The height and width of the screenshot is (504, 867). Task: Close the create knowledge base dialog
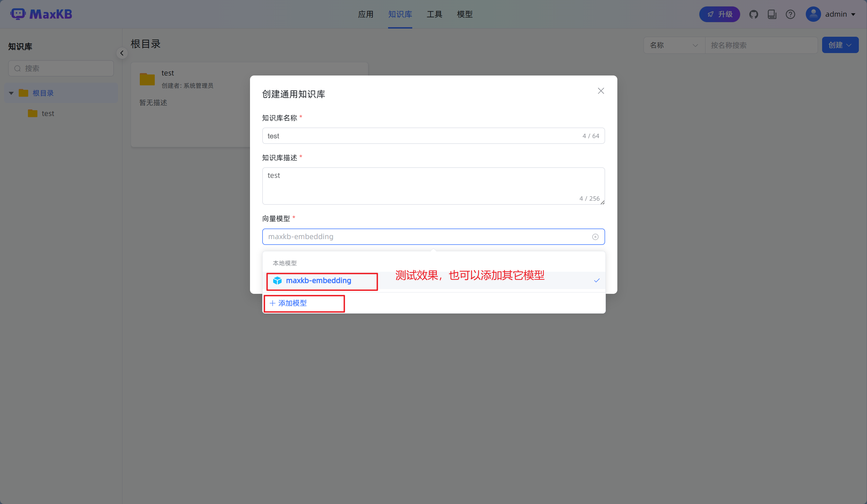tap(601, 91)
